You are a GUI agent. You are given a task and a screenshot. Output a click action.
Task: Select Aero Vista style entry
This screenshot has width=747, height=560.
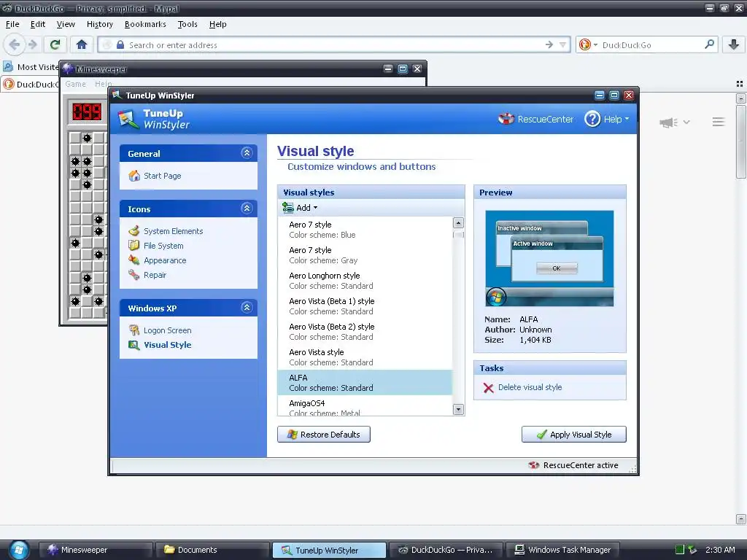(365, 357)
